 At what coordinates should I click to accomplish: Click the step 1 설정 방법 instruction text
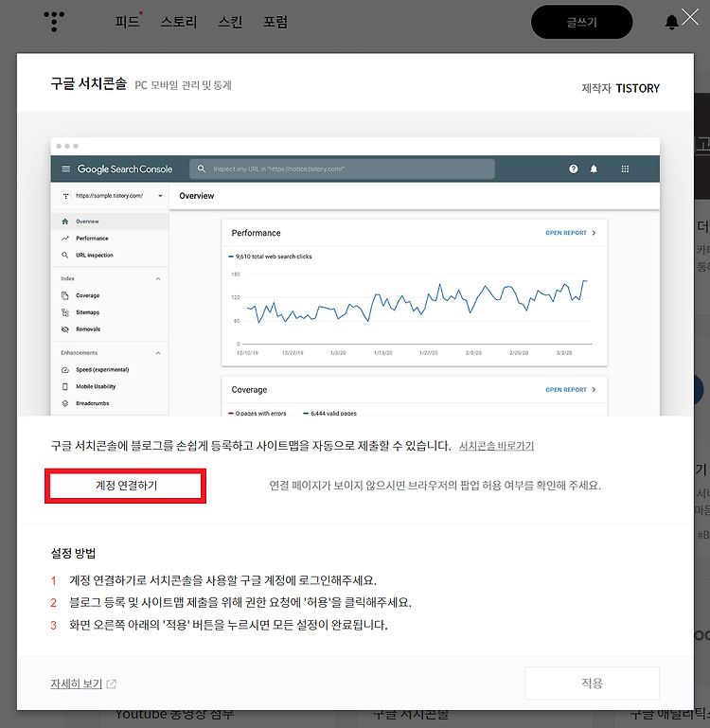(222, 580)
